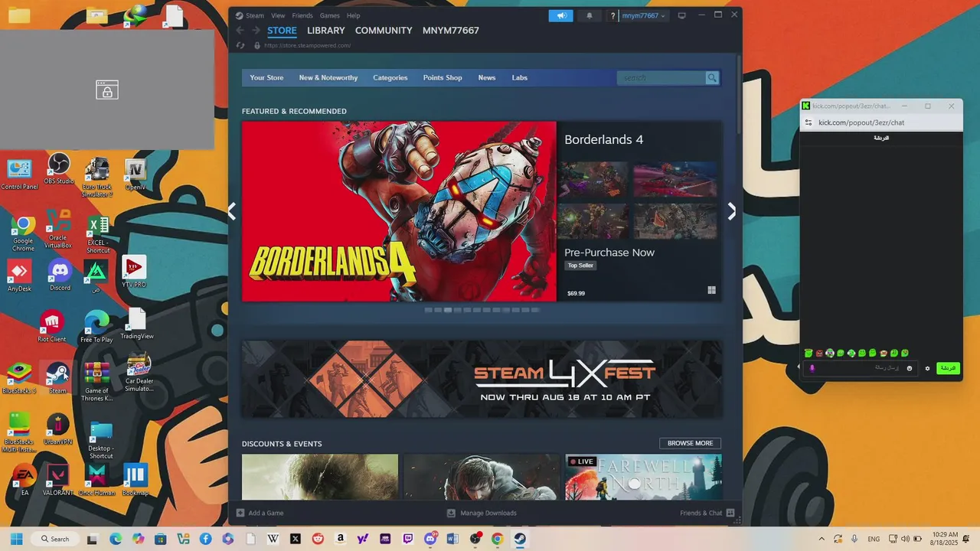980x551 pixels.
Task: Expand the system tray hidden icons chevron
Action: (822, 539)
